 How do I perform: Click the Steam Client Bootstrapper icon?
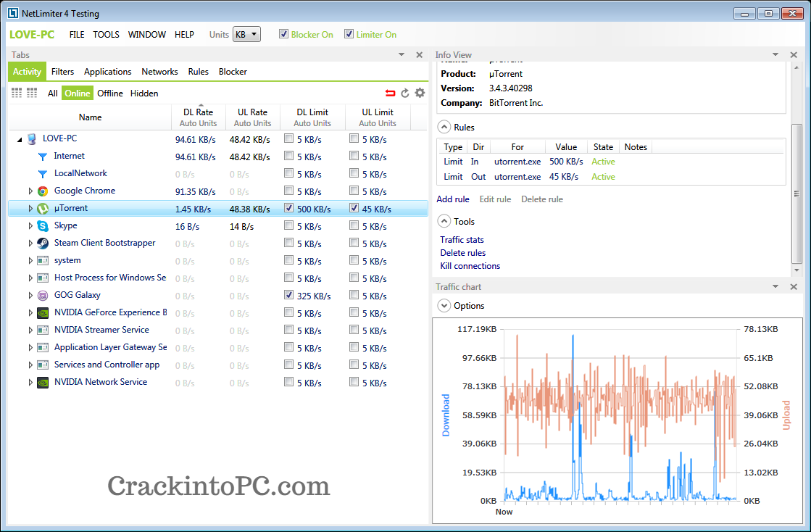pos(43,244)
